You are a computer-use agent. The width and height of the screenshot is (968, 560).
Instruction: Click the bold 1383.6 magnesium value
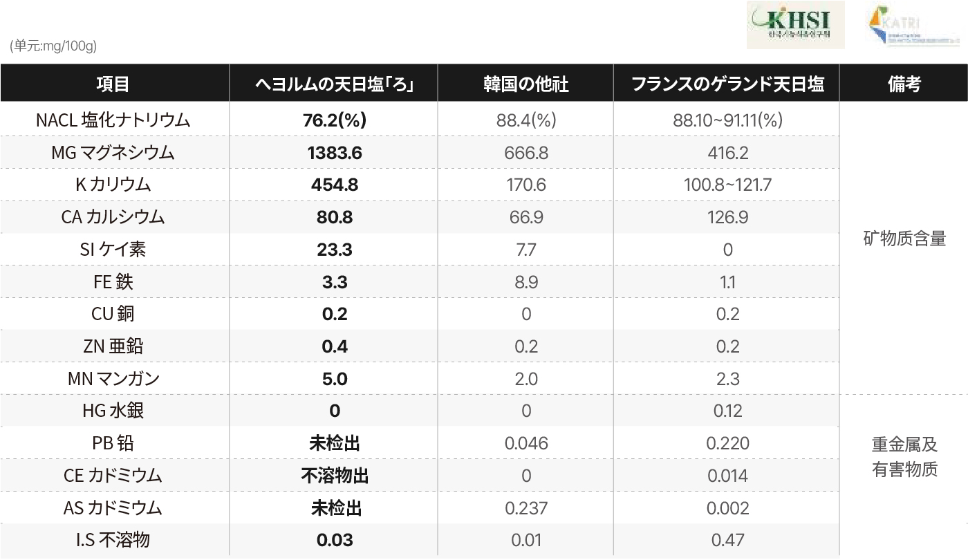[335, 153]
